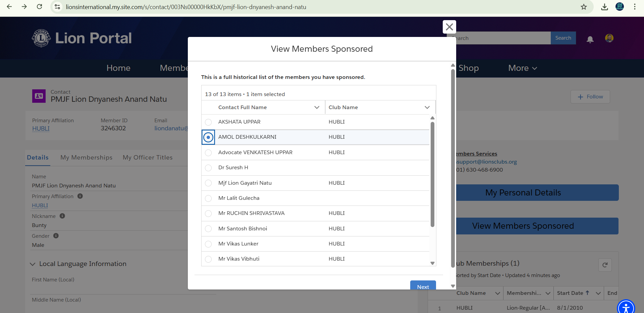Screen dimensions: 644x313
Task: Open the user profile avatar menu
Action: point(609,38)
